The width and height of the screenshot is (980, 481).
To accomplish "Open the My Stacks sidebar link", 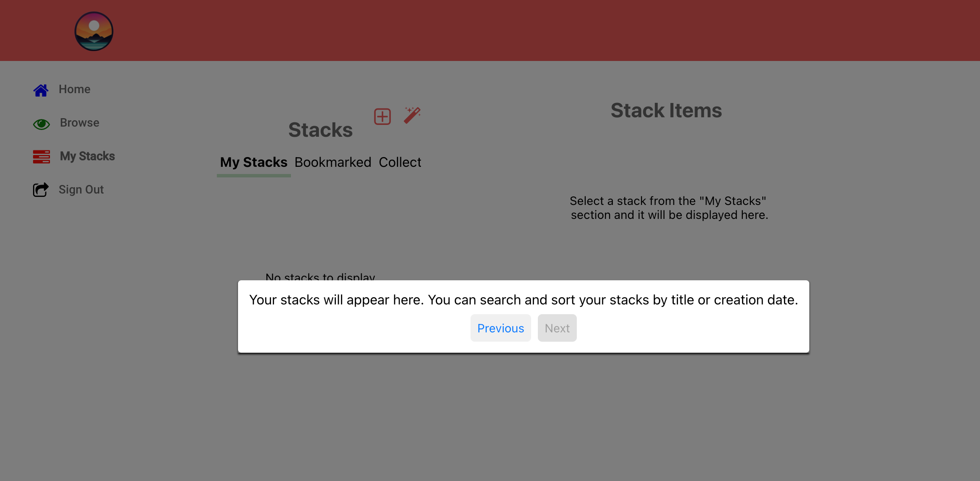I will pos(87,156).
